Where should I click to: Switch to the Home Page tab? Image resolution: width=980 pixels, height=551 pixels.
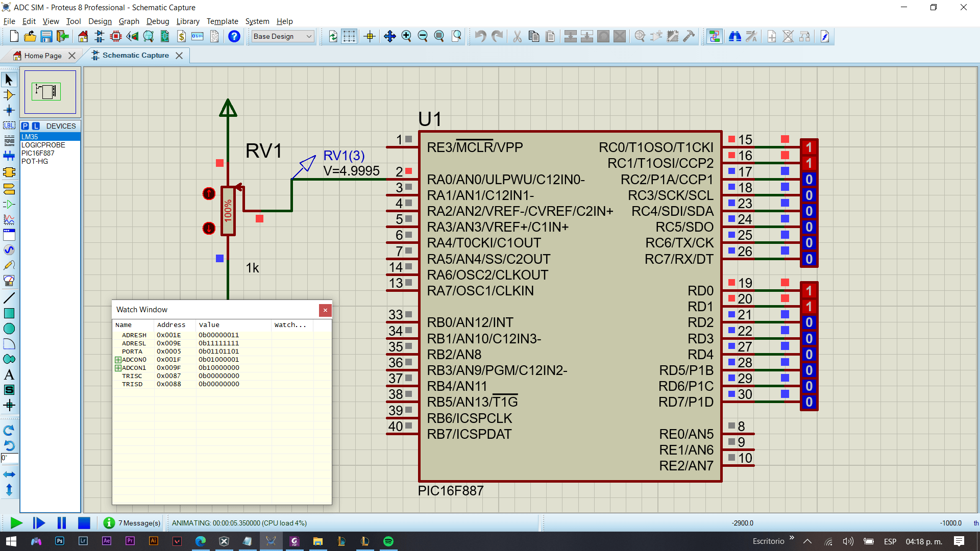pos(43,56)
